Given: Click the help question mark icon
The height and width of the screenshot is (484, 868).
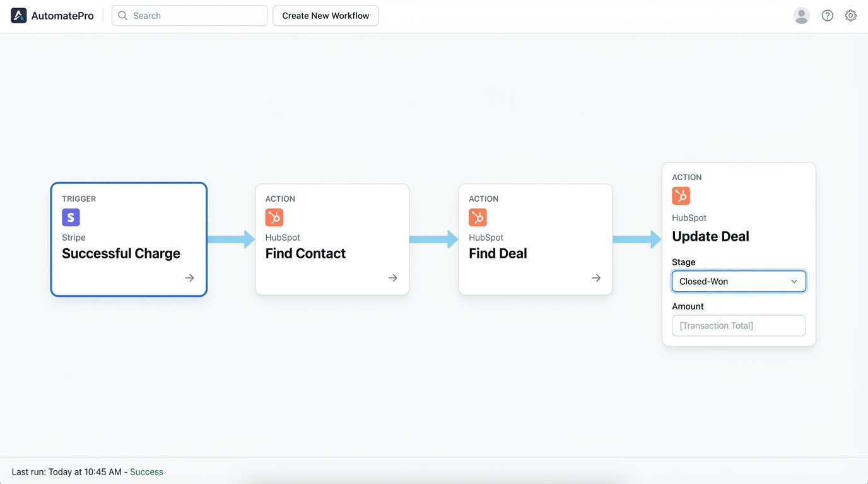Looking at the screenshot, I should 827,15.
